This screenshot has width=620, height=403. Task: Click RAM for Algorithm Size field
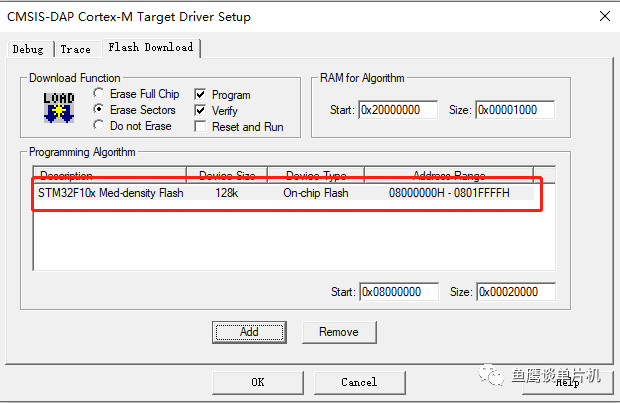[515, 110]
